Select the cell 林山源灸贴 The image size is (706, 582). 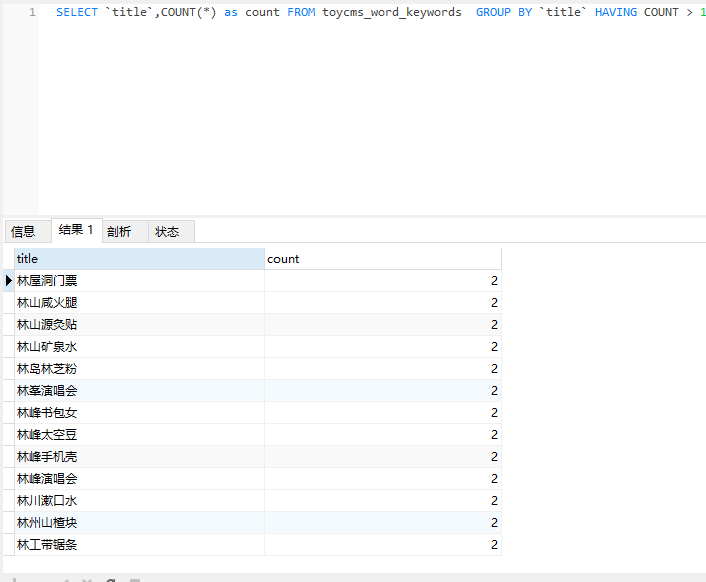[139, 325]
